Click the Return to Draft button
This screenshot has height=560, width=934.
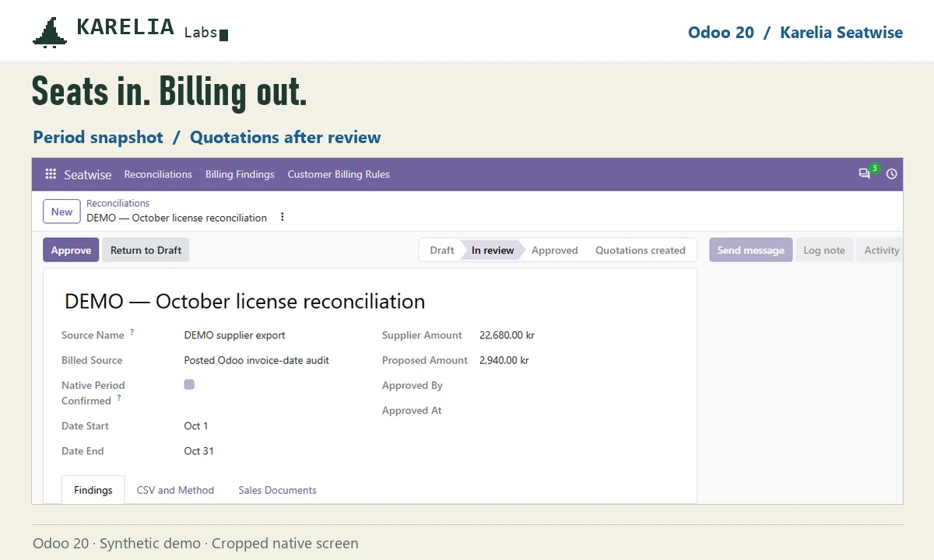click(x=146, y=250)
